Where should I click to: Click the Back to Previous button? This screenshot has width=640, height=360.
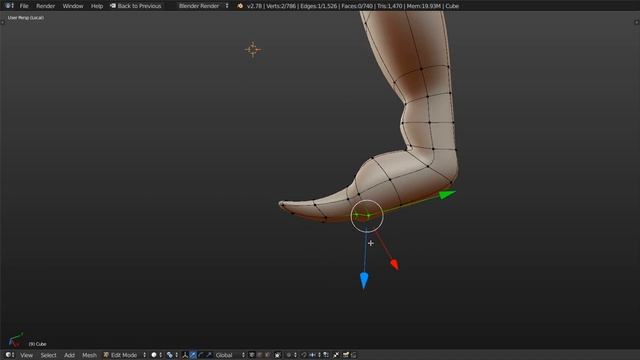click(136, 6)
